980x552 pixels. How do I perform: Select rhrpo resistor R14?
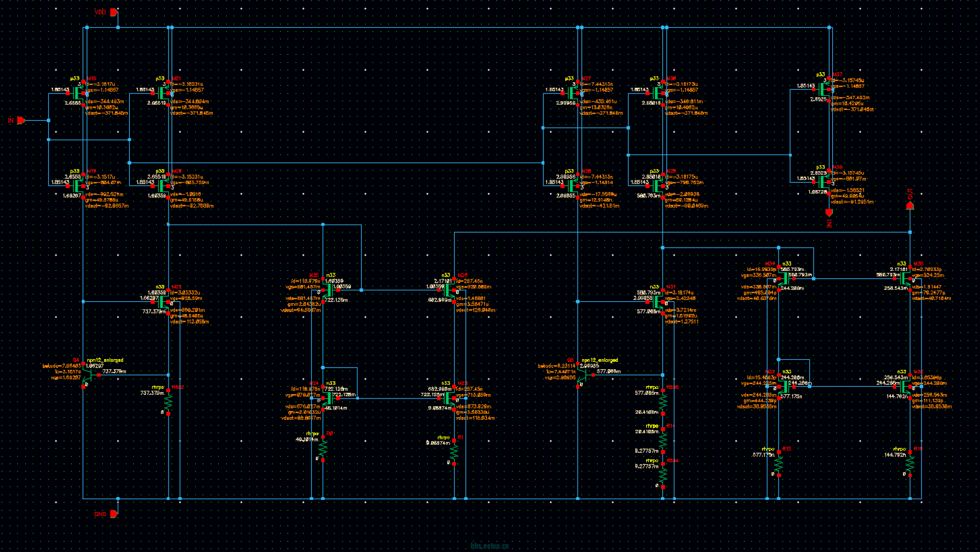tap(663, 441)
